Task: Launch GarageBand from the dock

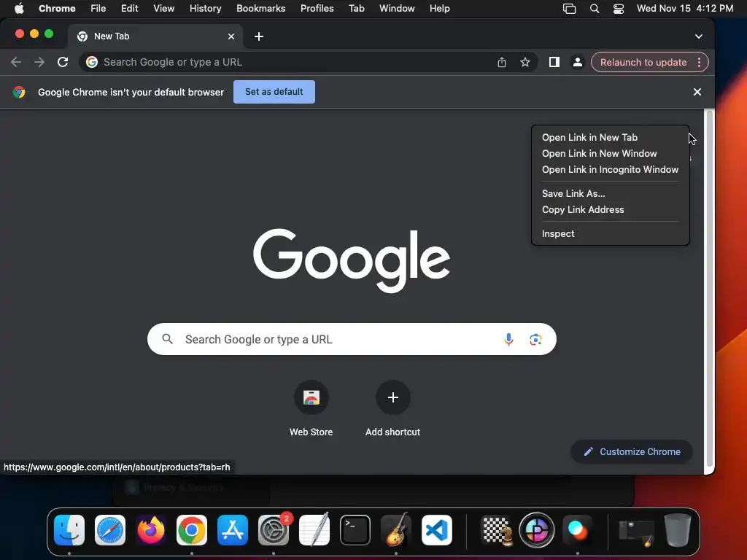Action: click(396, 530)
